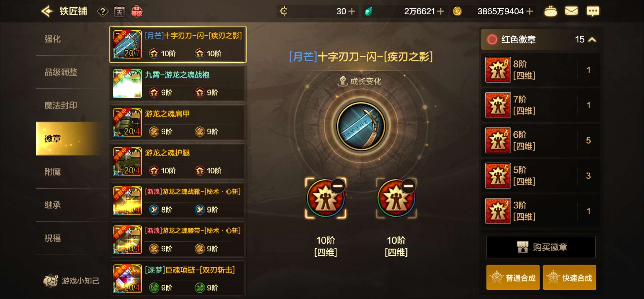Remove the right 10阶 emblem with minus

(x=408, y=186)
